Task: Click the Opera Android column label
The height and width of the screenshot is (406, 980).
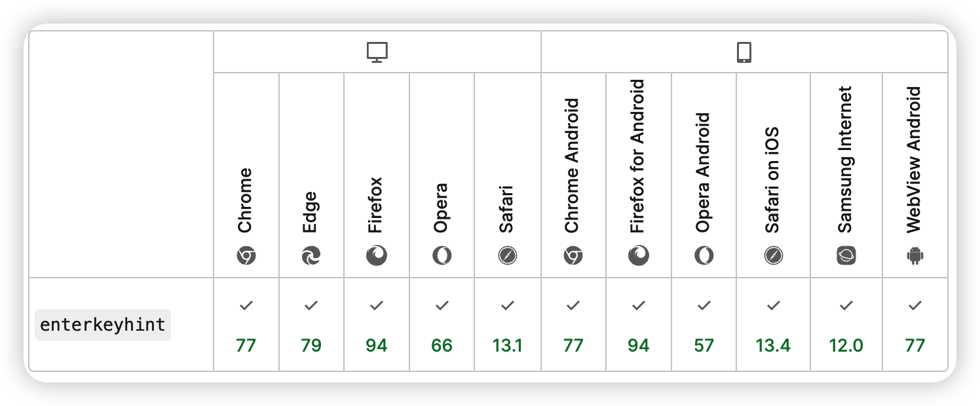Action: tap(704, 173)
